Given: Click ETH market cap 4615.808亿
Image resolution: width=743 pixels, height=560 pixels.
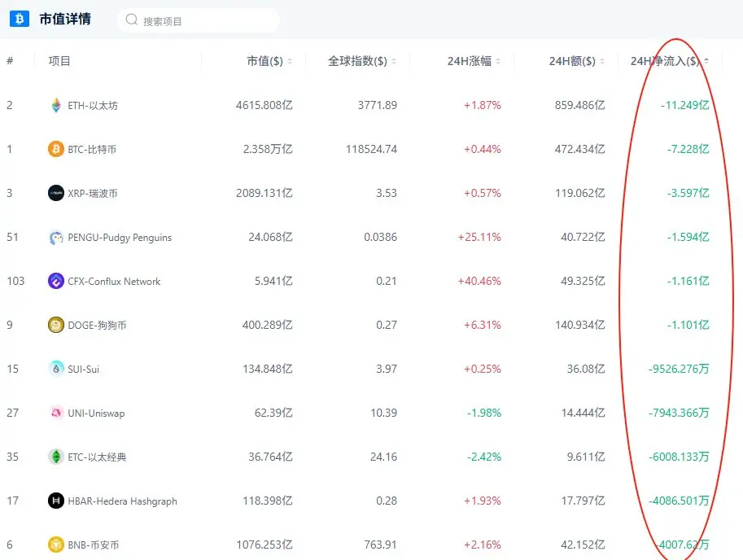Looking at the screenshot, I should click(264, 105).
